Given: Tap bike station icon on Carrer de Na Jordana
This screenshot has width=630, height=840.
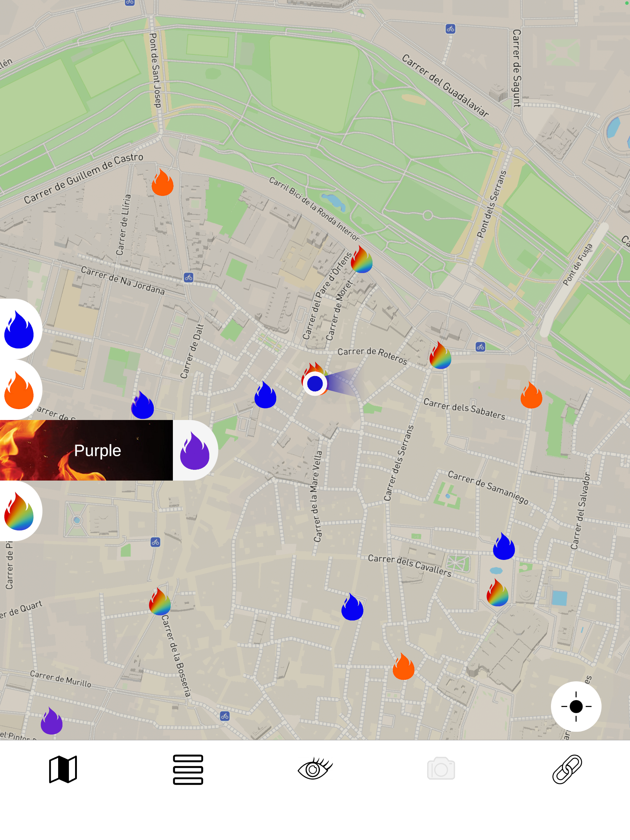Looking at the screenshot, I should click(189, 278).
